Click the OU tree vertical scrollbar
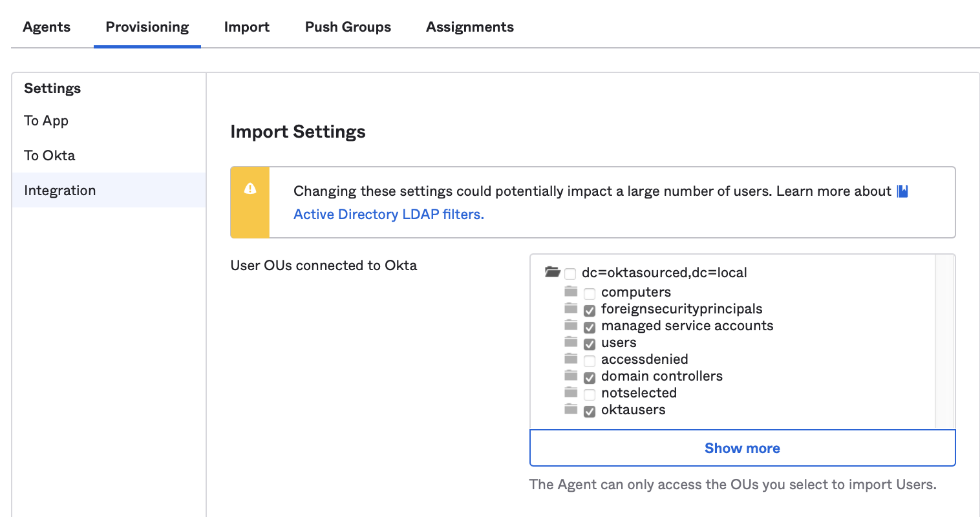 pyautogui.click(x=944, y=341)
